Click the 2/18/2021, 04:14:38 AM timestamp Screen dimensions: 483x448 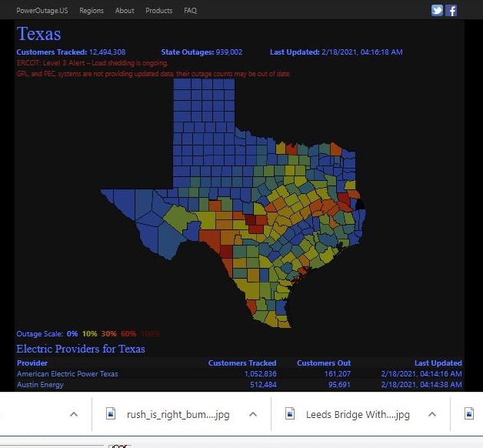[421, 385]
